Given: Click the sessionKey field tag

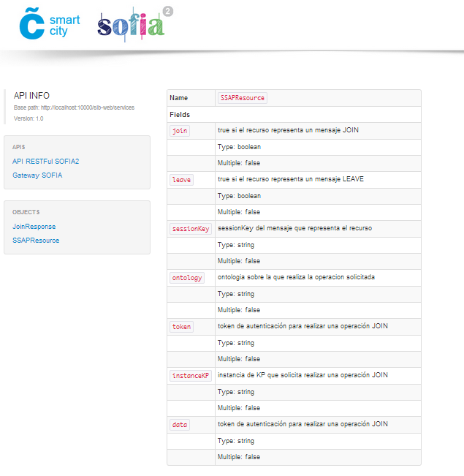Looking at the screenshot, I should (x=190, y=229).
